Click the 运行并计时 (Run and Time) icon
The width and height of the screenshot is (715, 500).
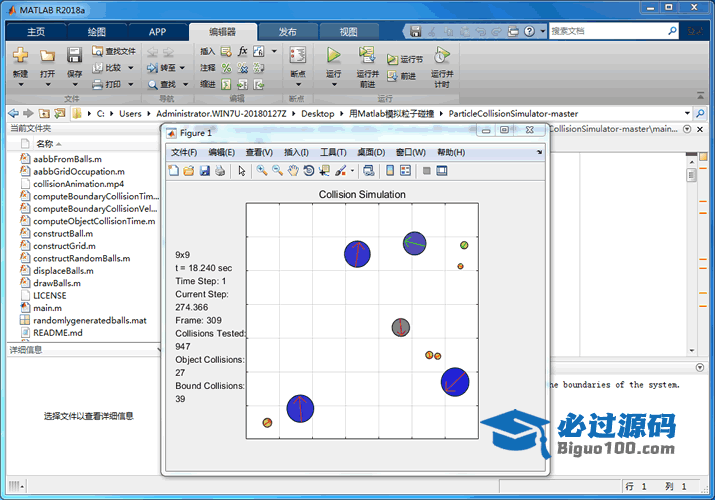pos(441,55)
